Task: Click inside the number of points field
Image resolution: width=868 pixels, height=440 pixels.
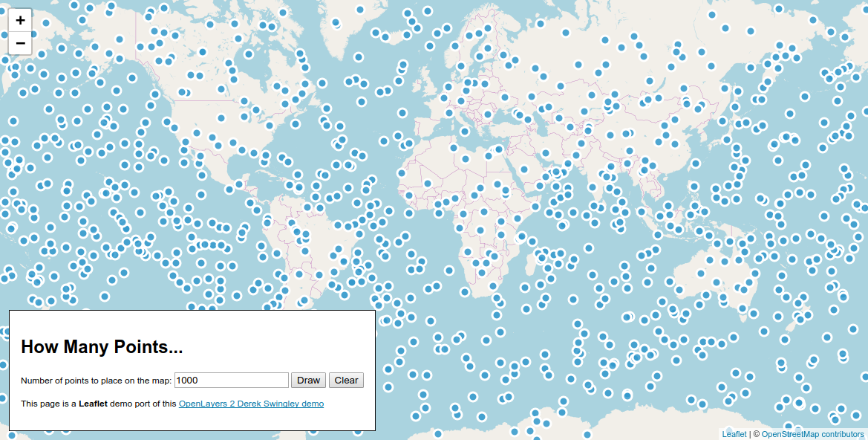Action: (230, 380)
